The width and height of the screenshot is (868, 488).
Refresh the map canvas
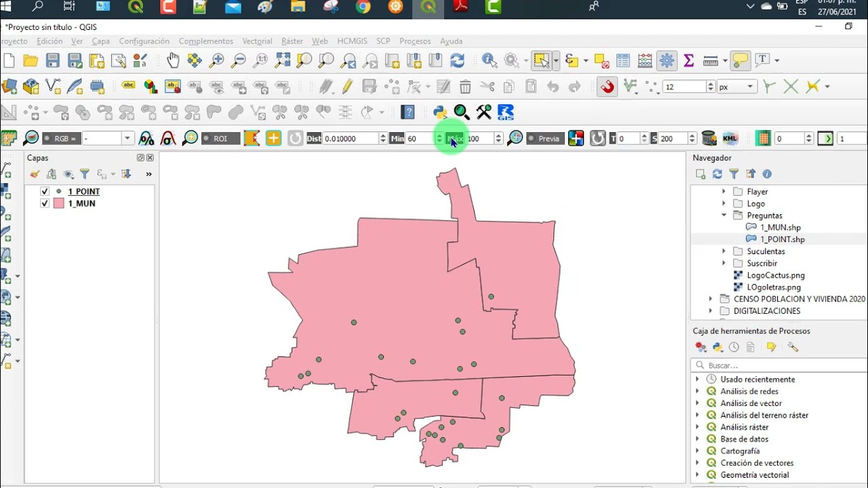pyautogui.click(x=457, y=60)
